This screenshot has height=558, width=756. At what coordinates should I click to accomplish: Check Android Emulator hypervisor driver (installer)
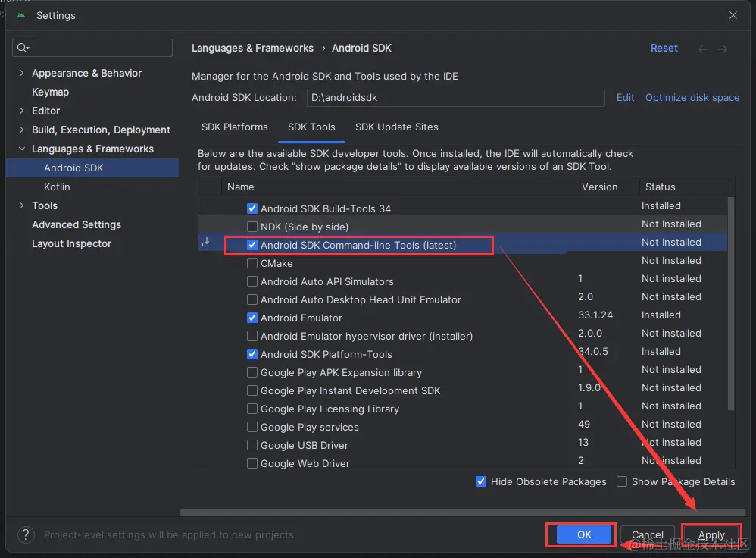(251, 336)
